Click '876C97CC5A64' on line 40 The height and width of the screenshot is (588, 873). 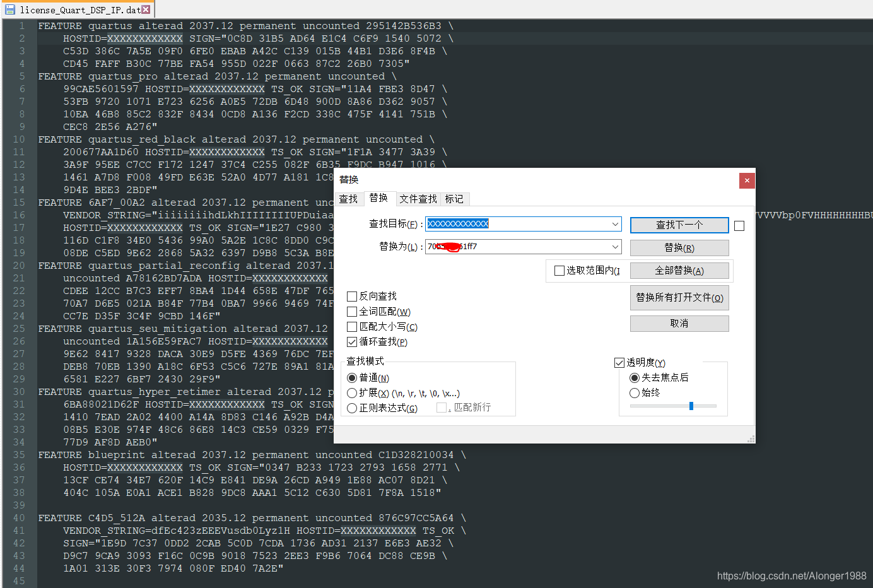tap(416, 518)
